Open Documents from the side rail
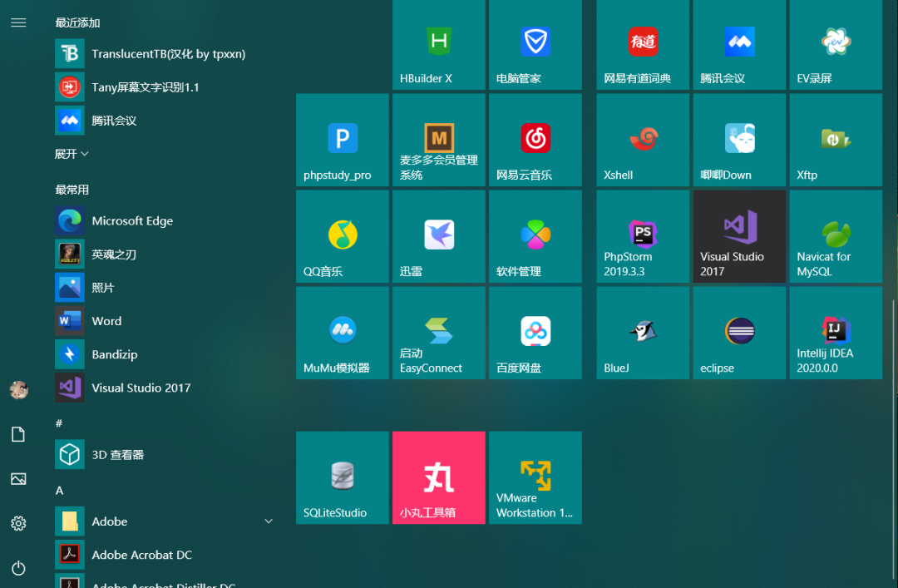Screen dimensions: 898x588 (x=18, y=434)
